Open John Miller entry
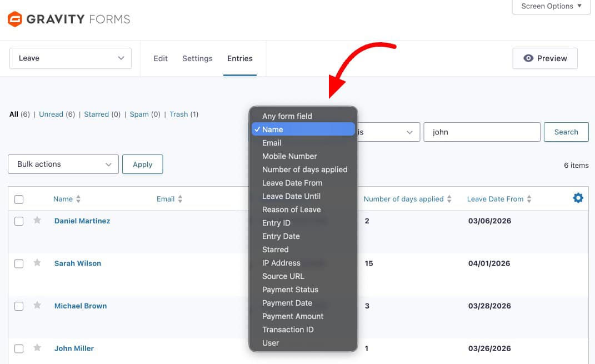This screenshot has width=595, height=364. click(74, 348)
